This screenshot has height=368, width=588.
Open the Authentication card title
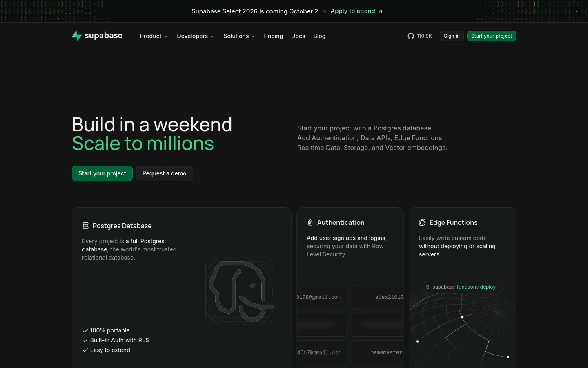point(341,222)
